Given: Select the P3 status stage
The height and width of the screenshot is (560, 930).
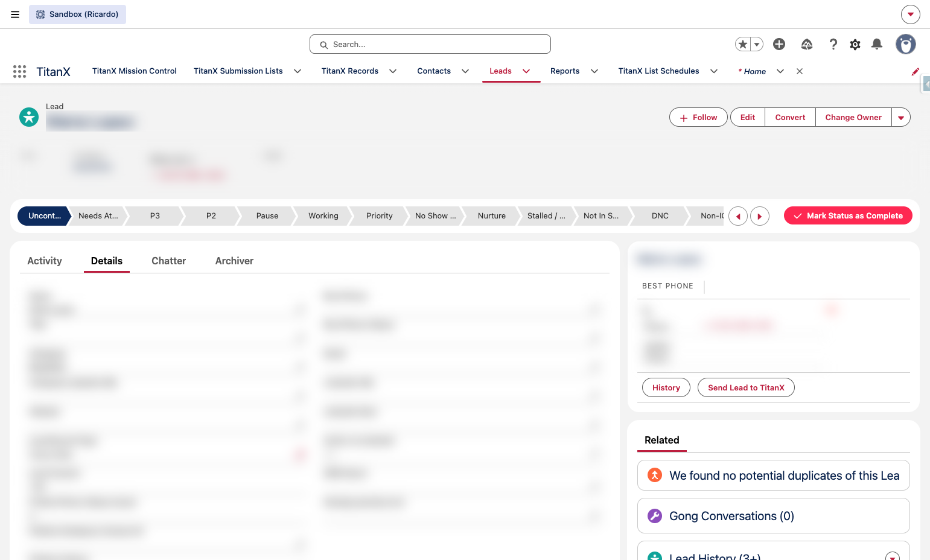Looking at the screenshot, I should click(155, 216).
